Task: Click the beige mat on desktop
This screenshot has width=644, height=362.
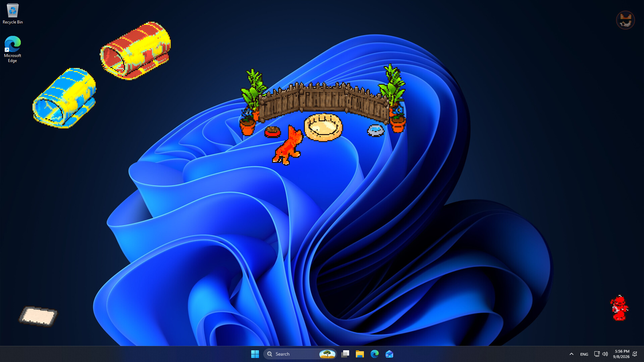Action: pos(38,316)
